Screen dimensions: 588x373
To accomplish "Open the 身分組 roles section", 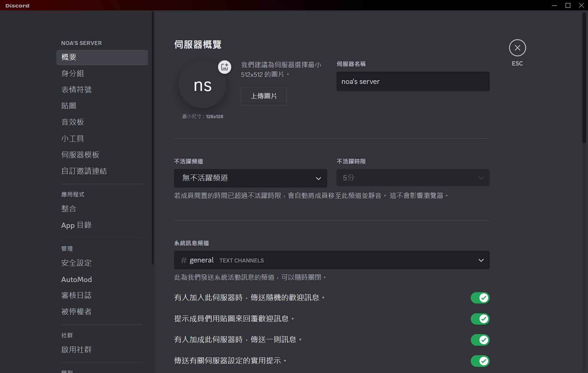I will coord(73,73).
